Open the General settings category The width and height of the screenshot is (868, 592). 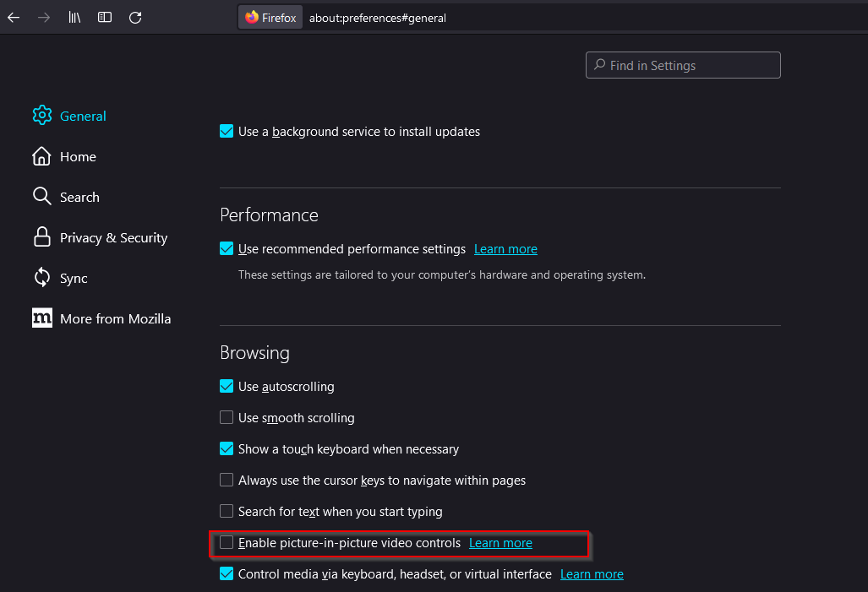point(83,117)
